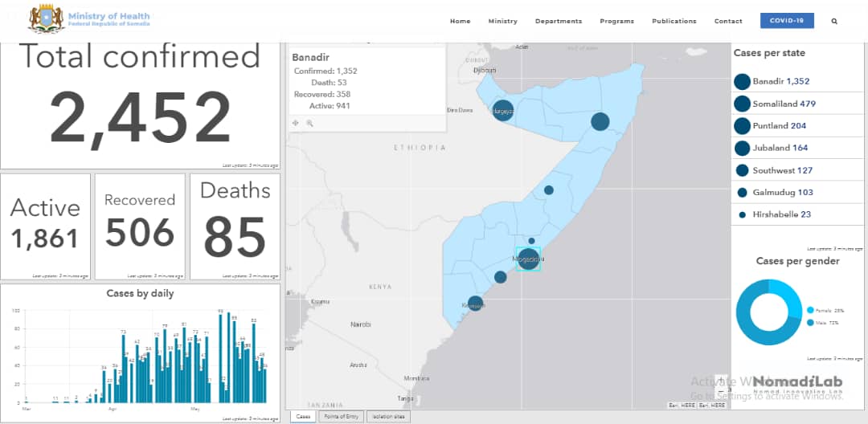868x424 pixels.
Task: Select the Kismaayo case marker on map
Action: pyautogui.click(x=475, y=304)
